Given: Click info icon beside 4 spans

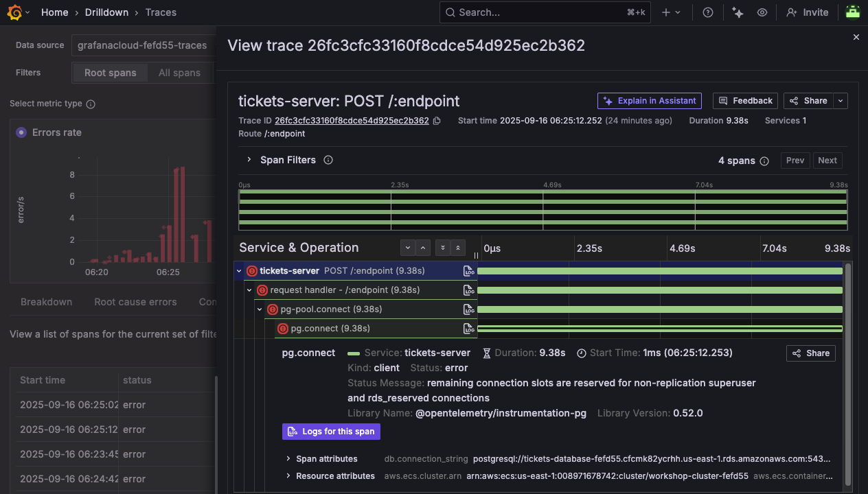Looking at the screenshot, I should [764, 161].
